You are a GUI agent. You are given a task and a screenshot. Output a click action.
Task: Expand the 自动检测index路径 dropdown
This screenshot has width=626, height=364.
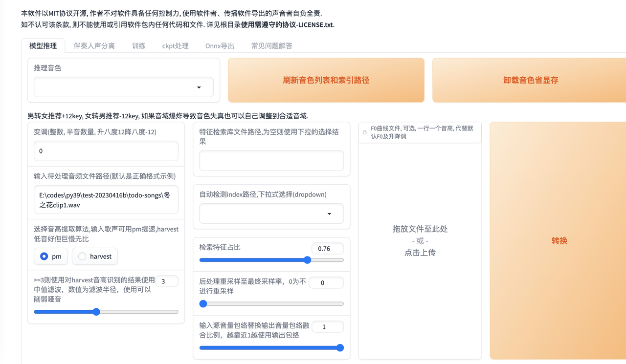click(x=271, y=214)
